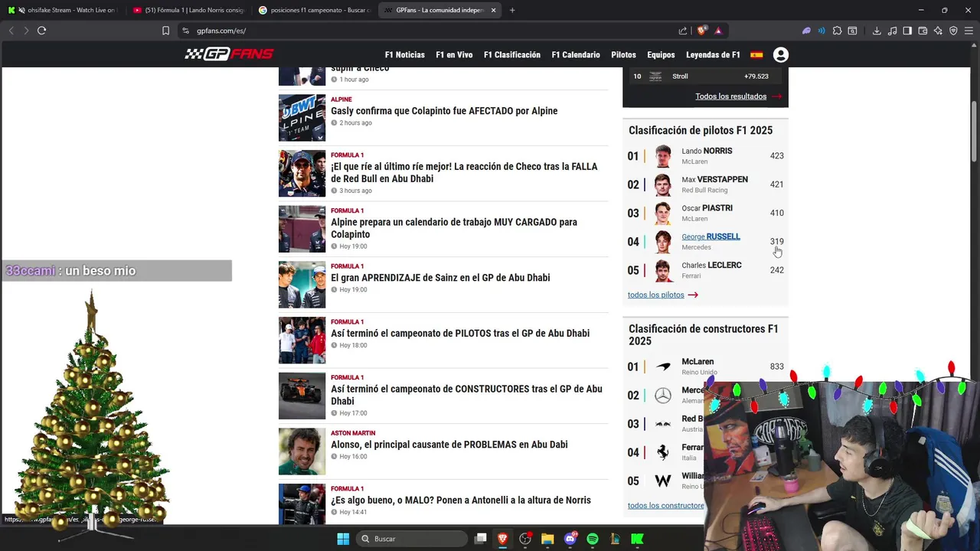Screen dimensions: 980x551
Task: Click the Windows taskbar Buscar search box
Action: pyautogui.click(x=413, y=539)
